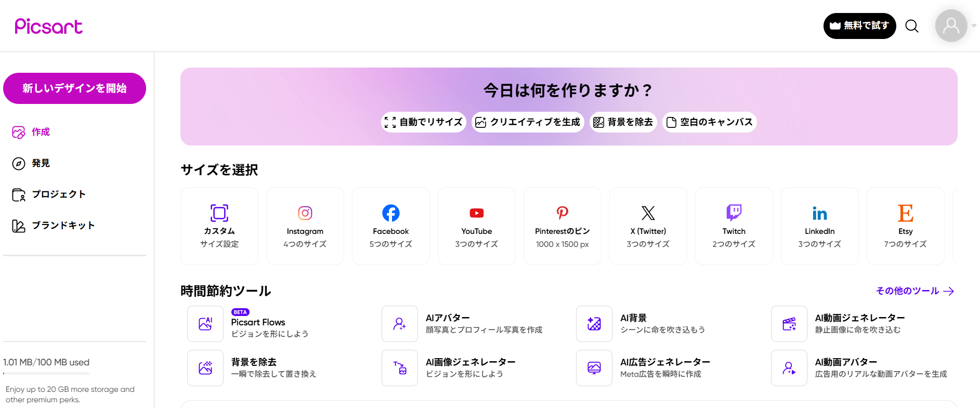The image size is (980, 408).
Task: Click the storage usage progress bar
Action: tap(46, 373)
